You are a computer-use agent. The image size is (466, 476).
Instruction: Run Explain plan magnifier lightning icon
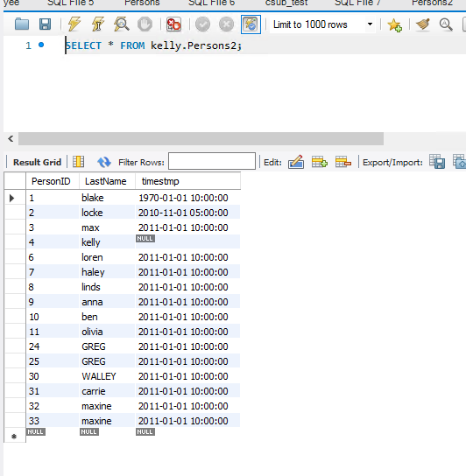point(121,24)
